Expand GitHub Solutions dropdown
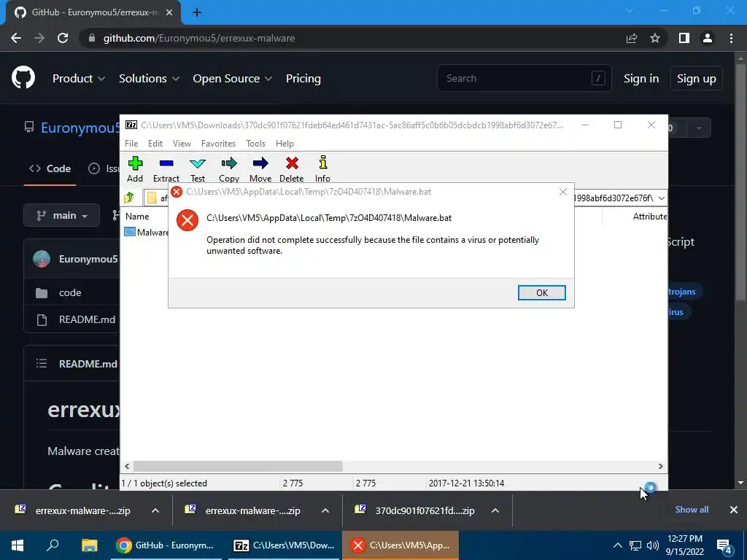 click(x=149, y=79)
